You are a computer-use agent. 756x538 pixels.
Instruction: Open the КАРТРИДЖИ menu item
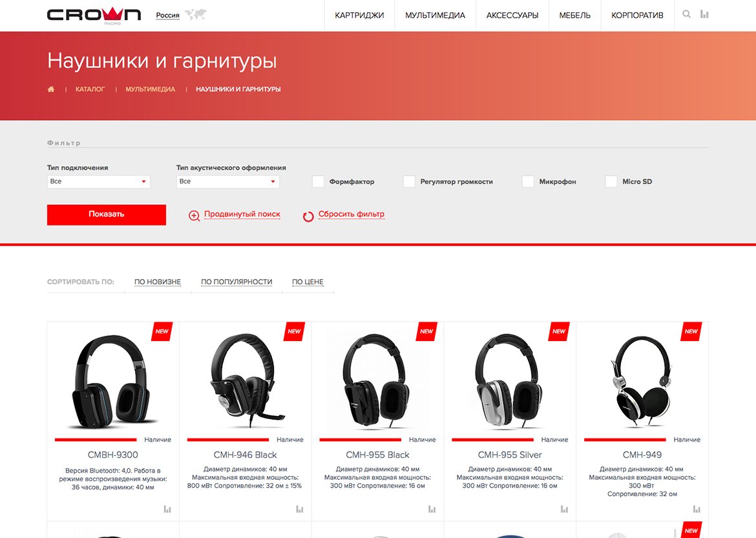click(360, 16)
